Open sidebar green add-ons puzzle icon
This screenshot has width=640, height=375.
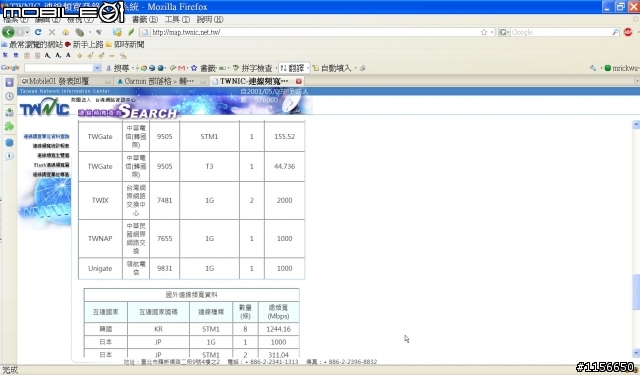click(9, 126)
